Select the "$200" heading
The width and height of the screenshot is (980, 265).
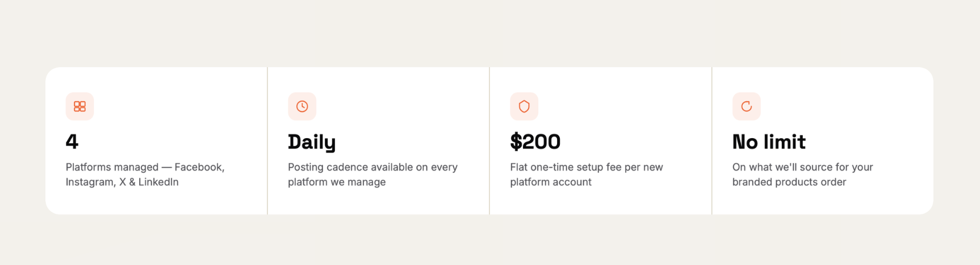coord(535,142)
